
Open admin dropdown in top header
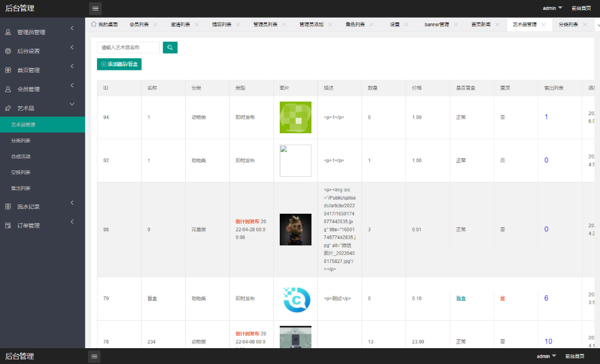[552, 8]
